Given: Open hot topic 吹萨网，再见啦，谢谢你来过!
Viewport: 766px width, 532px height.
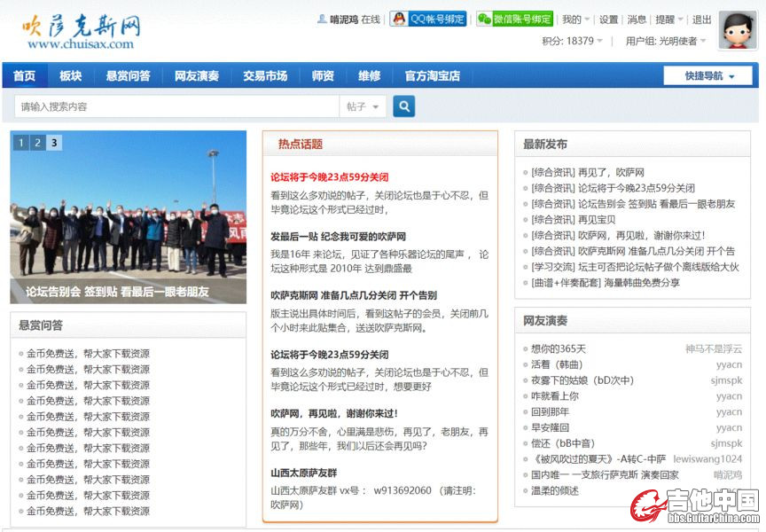Looking at the screenshot, I should tap(334, 414).
